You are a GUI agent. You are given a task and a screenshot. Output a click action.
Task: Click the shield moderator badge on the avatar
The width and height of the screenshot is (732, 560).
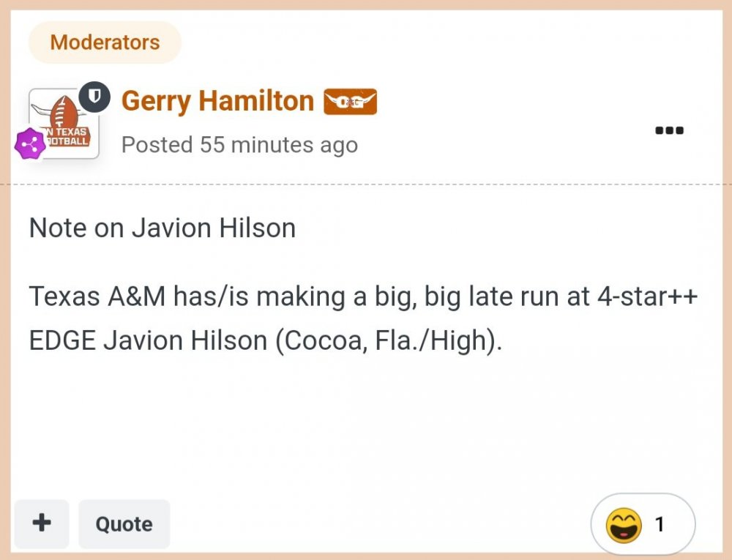tap(93, 97)
